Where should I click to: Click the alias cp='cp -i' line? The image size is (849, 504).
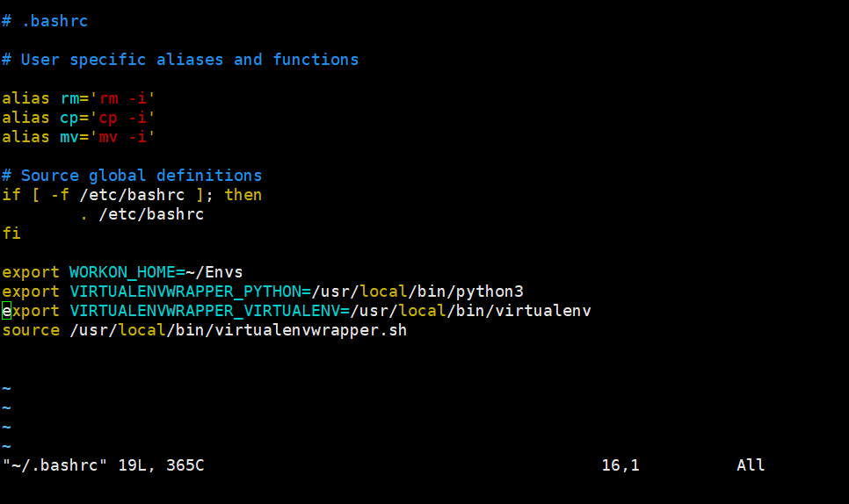(78, 118)
